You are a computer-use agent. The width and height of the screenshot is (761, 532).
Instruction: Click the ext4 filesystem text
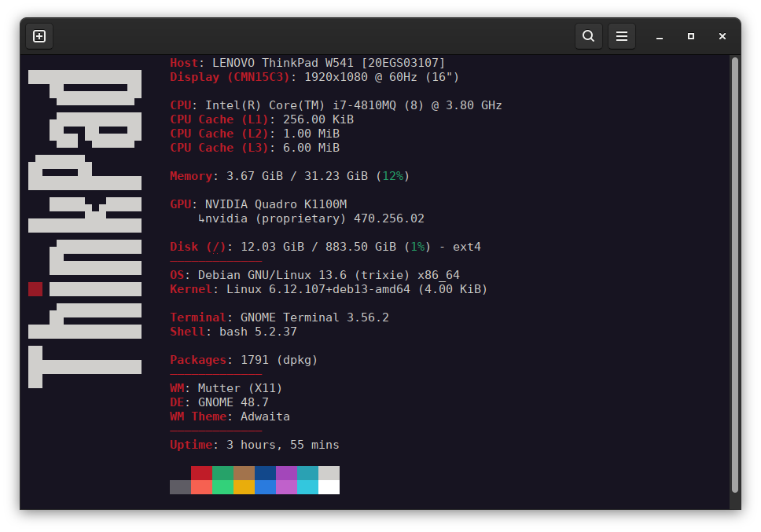pos(466,247)
